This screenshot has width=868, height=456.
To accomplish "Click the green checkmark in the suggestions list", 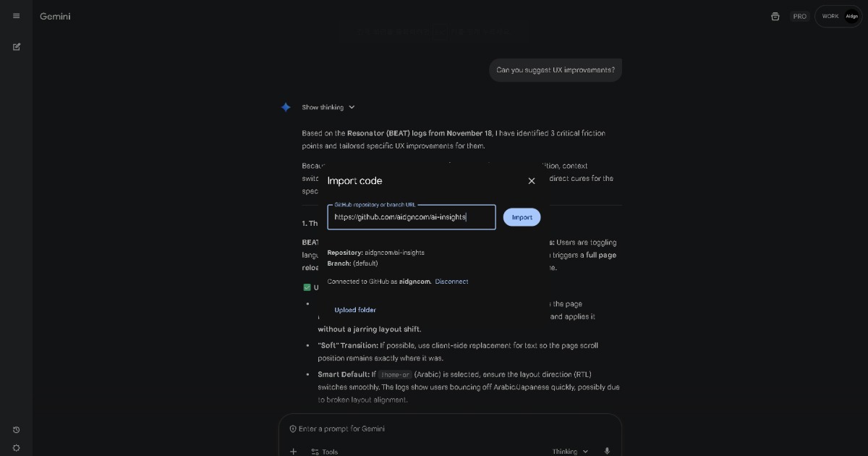I will [x=307, y=287].
